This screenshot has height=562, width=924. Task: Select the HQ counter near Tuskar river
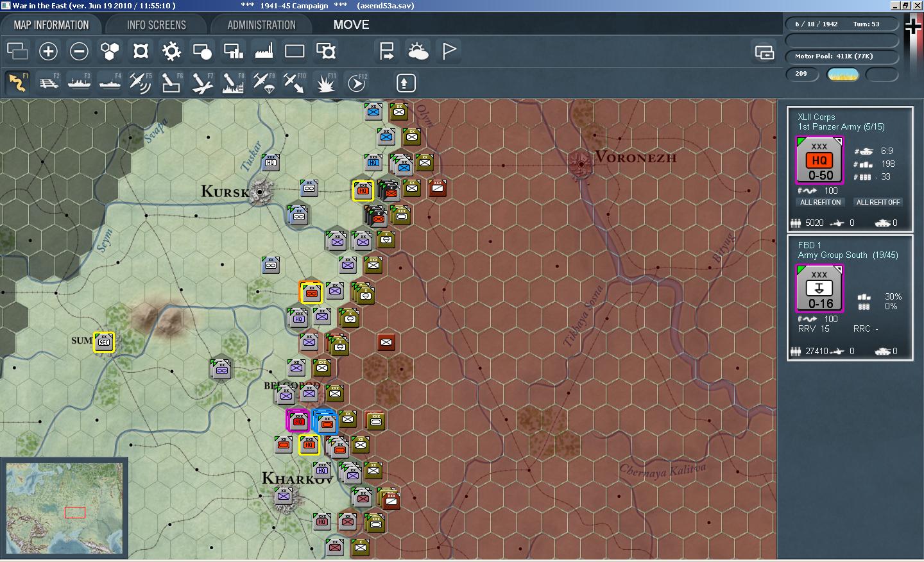click(271, 162)
